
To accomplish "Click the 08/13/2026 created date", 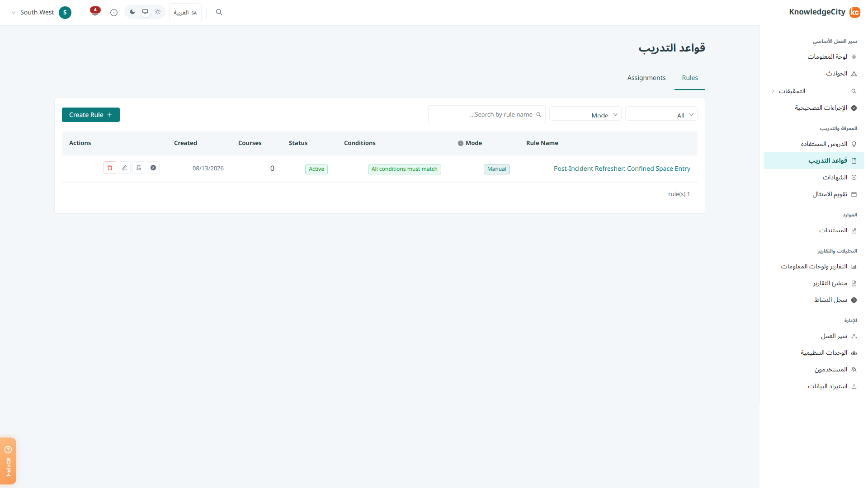I will [208, 169].
